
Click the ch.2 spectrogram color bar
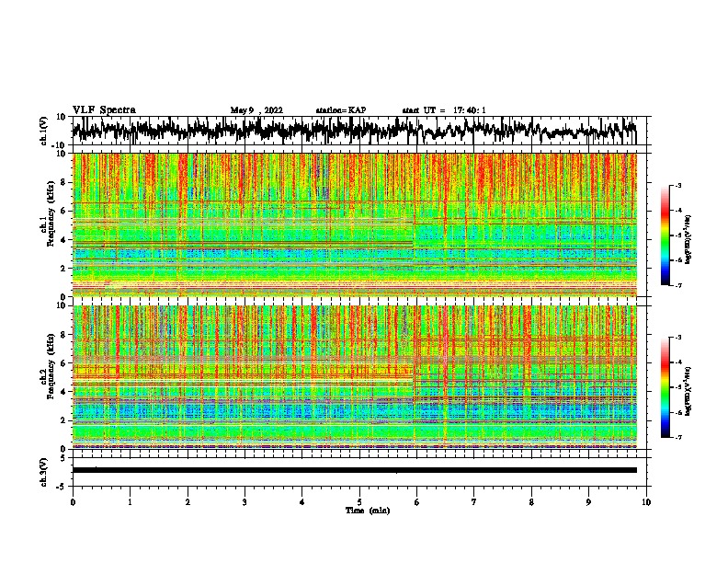665,387
